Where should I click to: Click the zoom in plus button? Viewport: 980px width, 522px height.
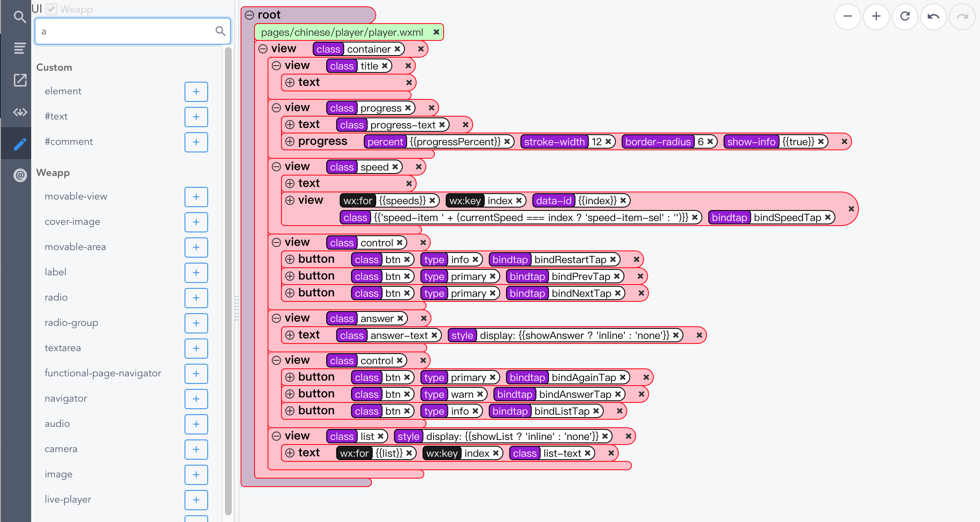876,17
